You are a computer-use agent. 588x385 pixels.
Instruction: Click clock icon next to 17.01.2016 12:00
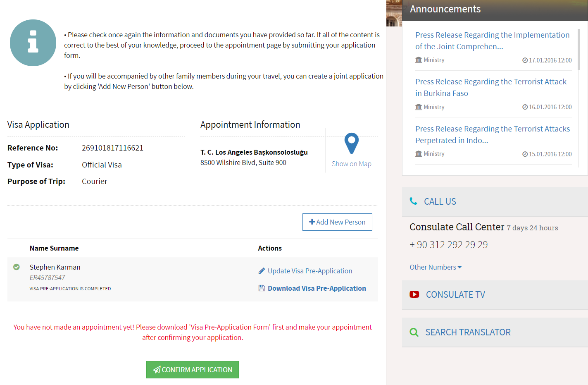(525, 60)
